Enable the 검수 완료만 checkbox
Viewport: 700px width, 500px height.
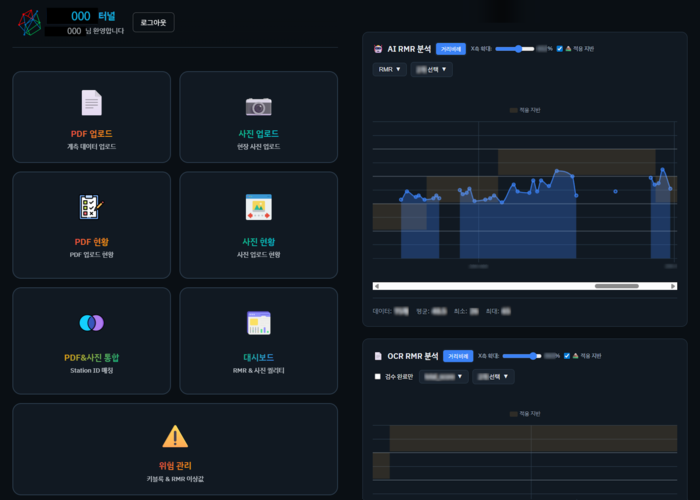point(377,377)
